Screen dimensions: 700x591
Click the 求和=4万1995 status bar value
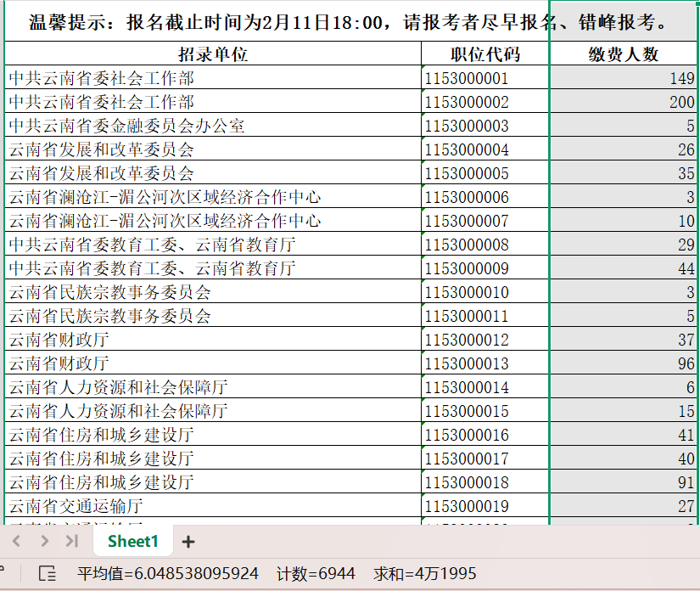click(425, 574)
